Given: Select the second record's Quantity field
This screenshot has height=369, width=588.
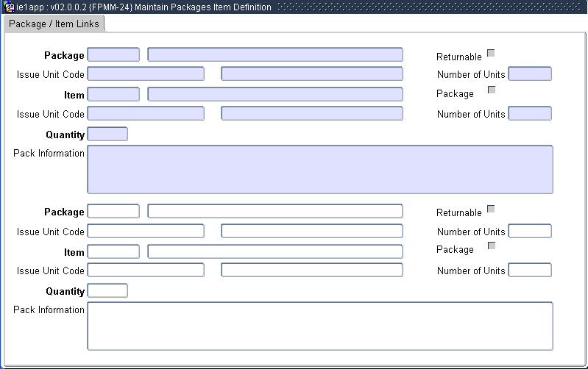Looking at the screenshot, I should click(x=107, y=291).
